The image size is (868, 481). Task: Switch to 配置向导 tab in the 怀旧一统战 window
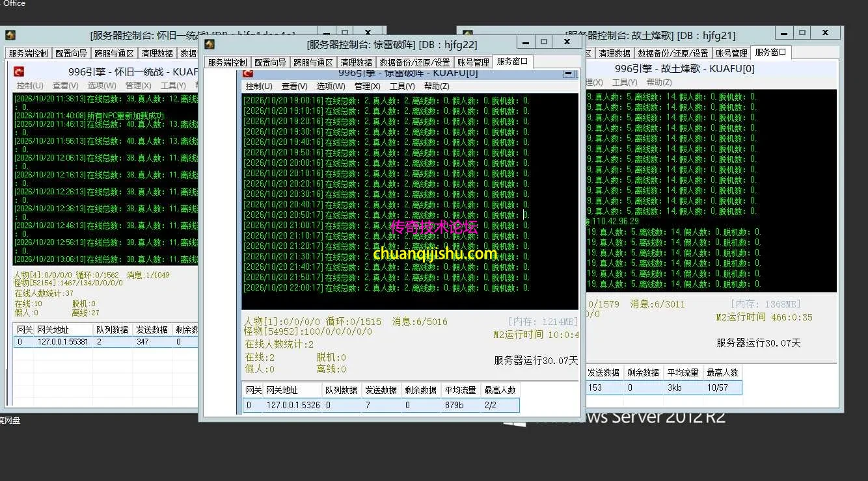(x=70, y=53)
